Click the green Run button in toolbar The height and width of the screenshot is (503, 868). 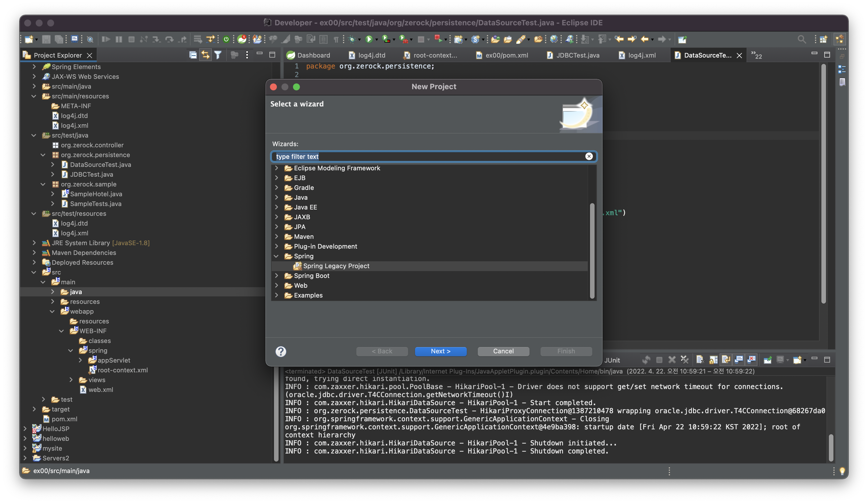(369, 39)
